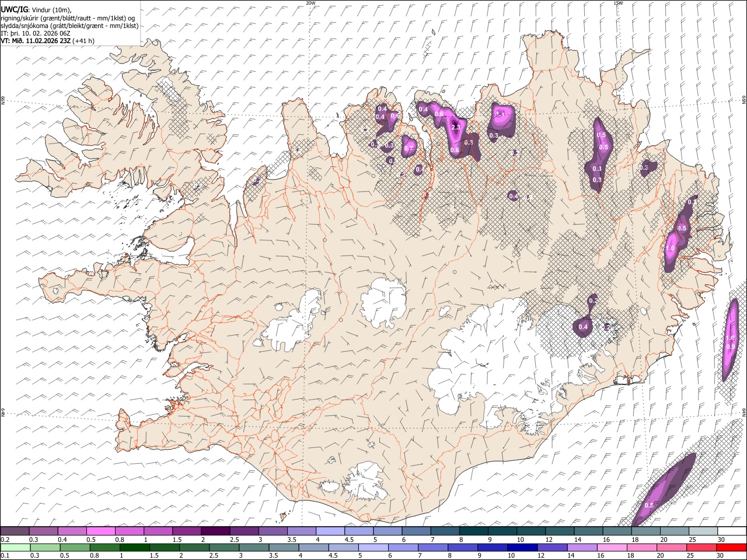This screenshot has width=747, height=560.
Task: Pick the deep blue swatch at 10 in the lower legend
Action: [x=522, y=547]
